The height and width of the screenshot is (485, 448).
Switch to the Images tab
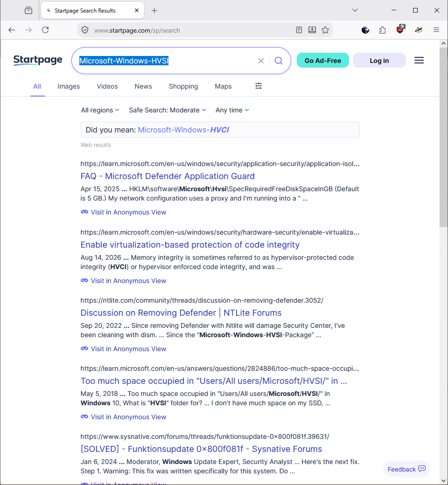[69, 86]
